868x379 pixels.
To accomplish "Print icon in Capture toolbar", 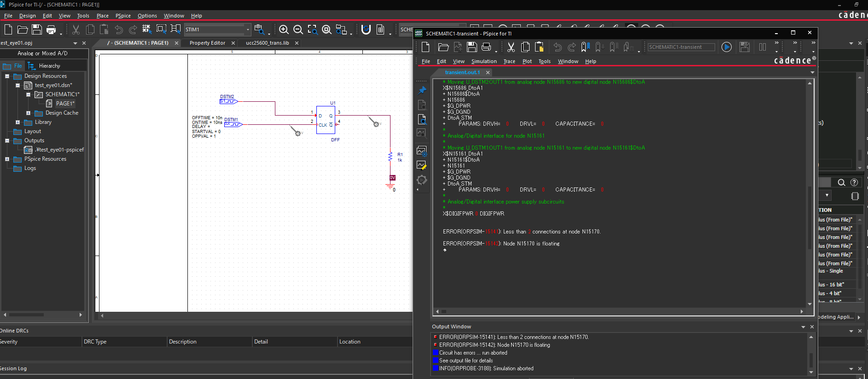I will click(x=51, y=29).
